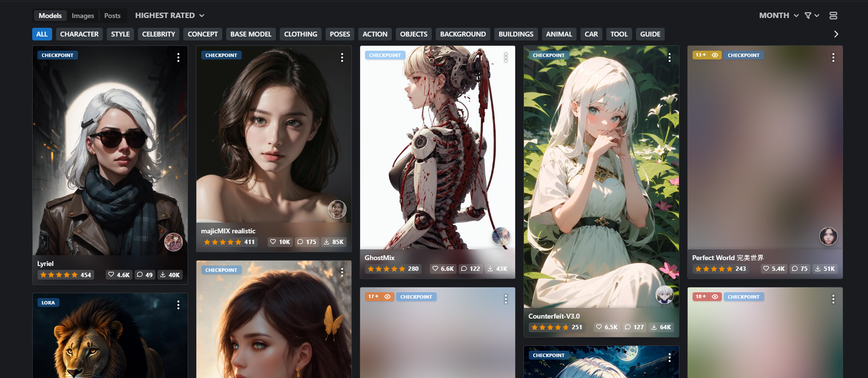Open the 17+ blurred card options menu

tap(506, 299)
